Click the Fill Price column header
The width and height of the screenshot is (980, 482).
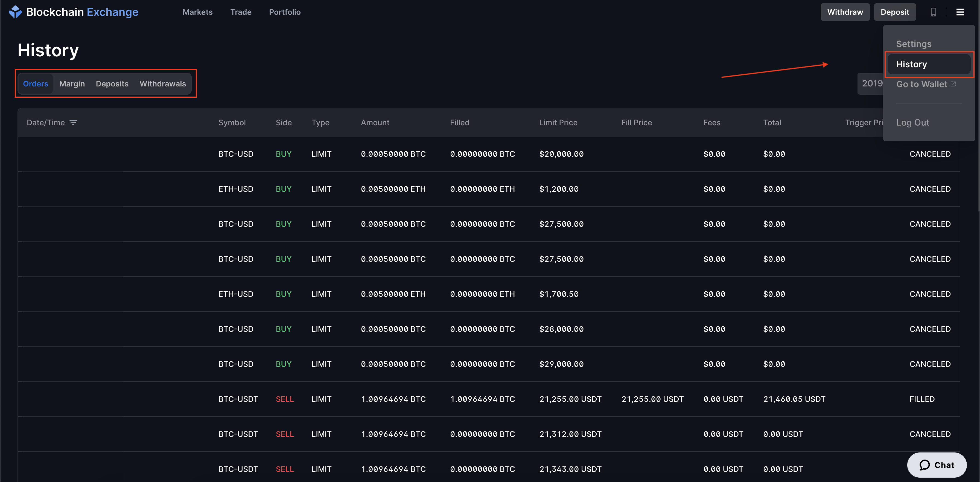pos(637,123)
